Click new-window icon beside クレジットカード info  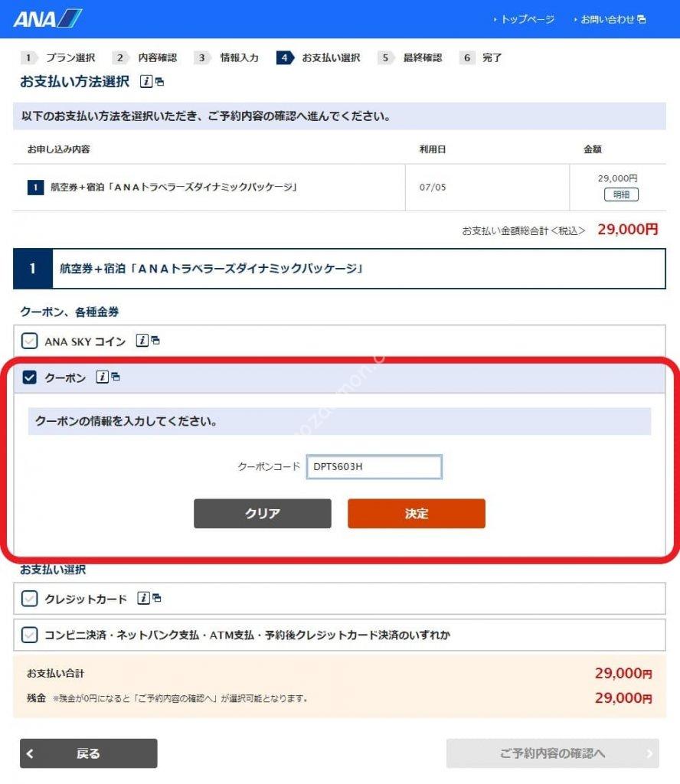coord(157,597)
